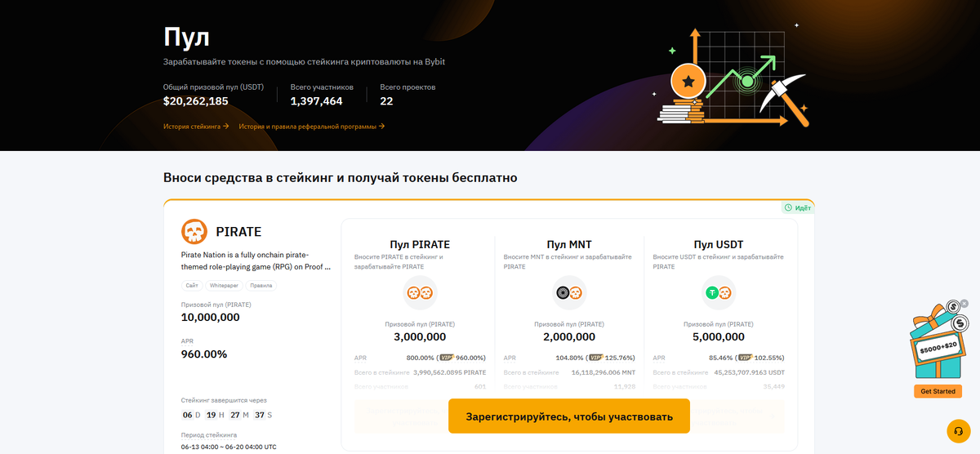Open the История стейкинга link
980x454 pixels.
click(196, 127)
